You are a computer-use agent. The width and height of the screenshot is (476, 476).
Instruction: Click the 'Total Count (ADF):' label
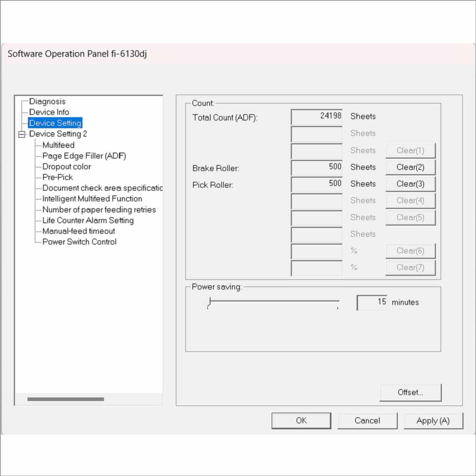(x=225, y=118)
